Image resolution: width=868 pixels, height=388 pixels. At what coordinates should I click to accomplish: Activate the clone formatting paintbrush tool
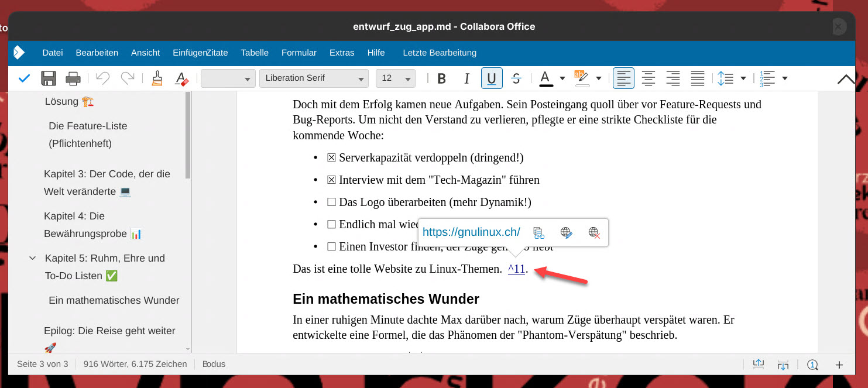point(156,78)
